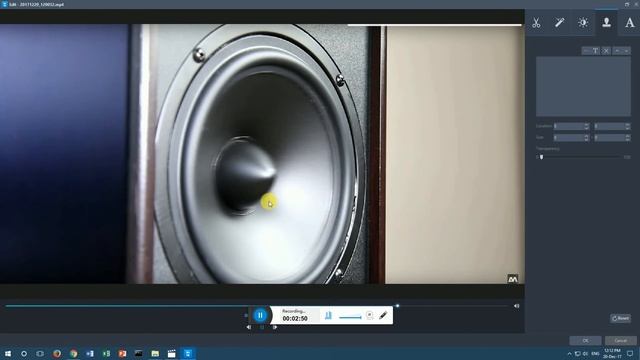Open Cortana search circle on taskbar

(x=24, y=353)
